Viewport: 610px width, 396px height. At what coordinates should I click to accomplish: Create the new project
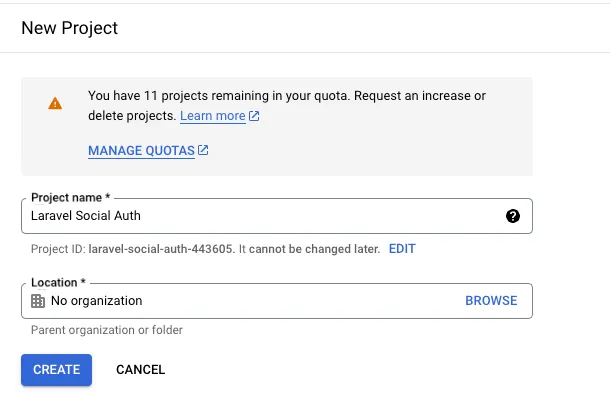(56, 370)
